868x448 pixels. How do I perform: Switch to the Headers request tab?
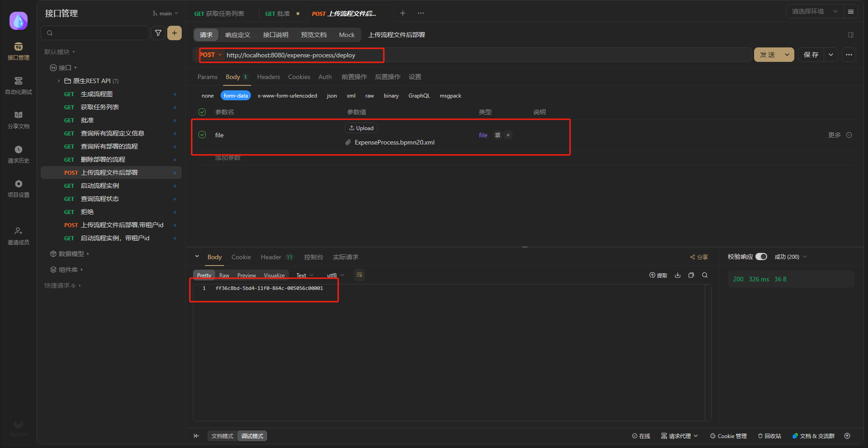[269, 77]
